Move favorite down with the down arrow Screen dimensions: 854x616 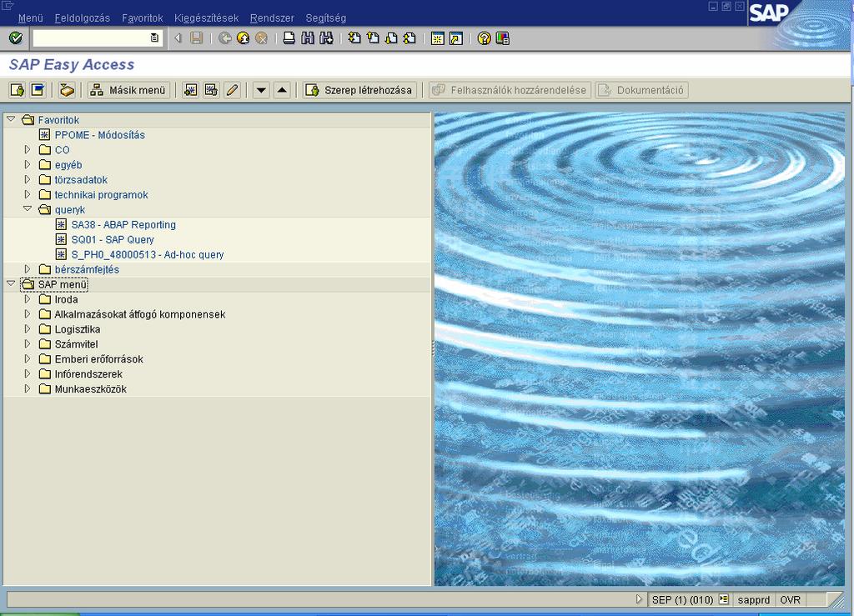(261, 90)
